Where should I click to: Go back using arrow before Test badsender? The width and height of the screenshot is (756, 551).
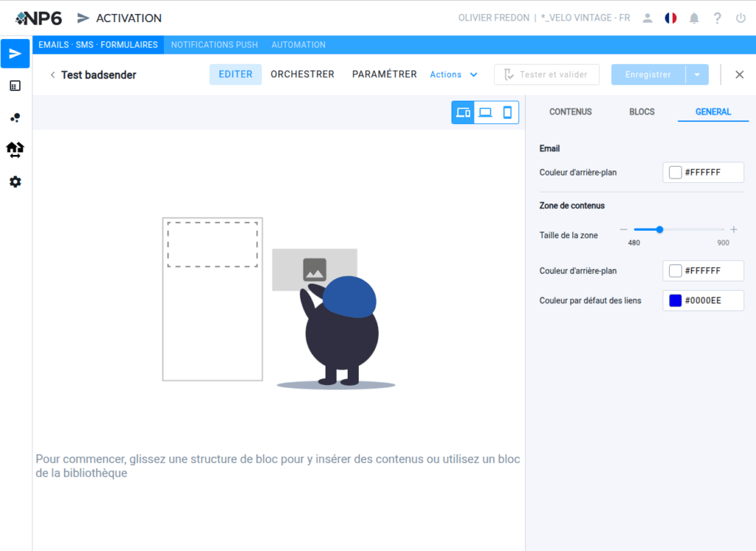[52, 74]
